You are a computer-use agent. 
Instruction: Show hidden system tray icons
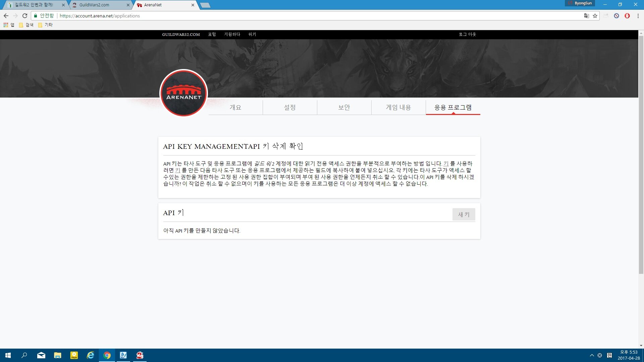click(x=592, y=355)
